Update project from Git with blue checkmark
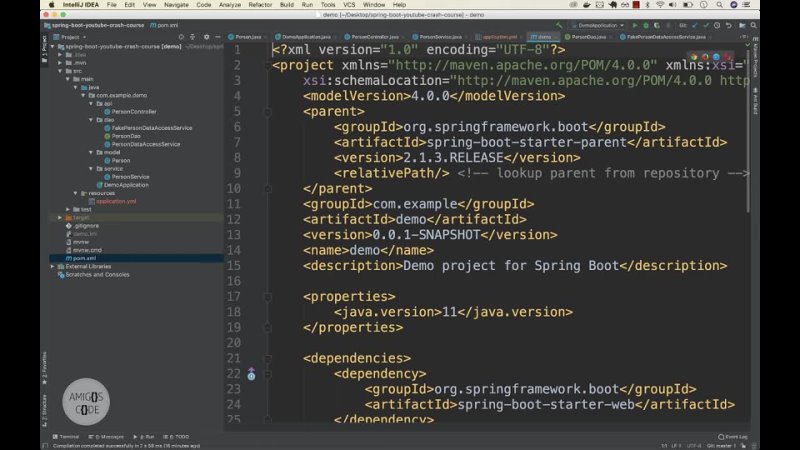Image resolution: width=800 pixels, height=450 pixels. pos(695,25)
